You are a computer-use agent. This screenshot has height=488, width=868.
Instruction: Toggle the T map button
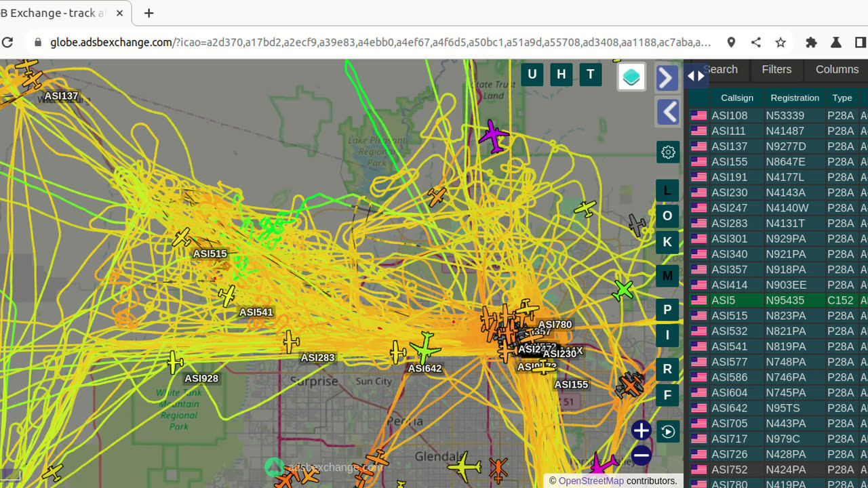coord(591,75)
